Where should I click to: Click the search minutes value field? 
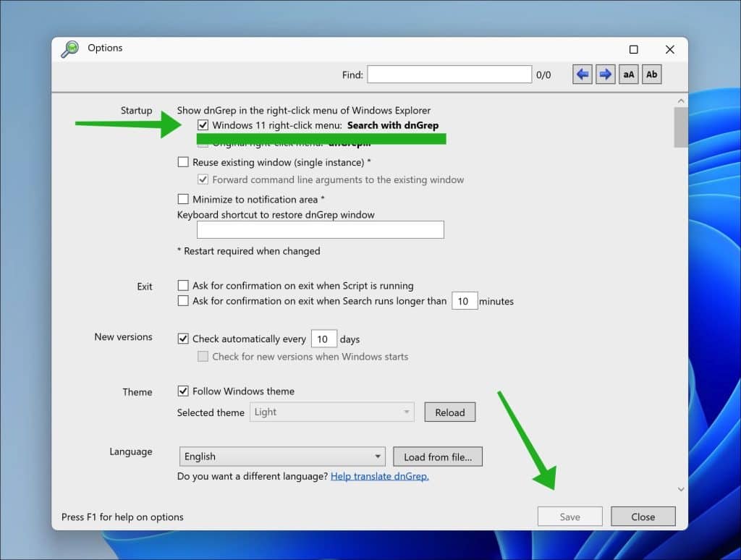pos(465,301)
